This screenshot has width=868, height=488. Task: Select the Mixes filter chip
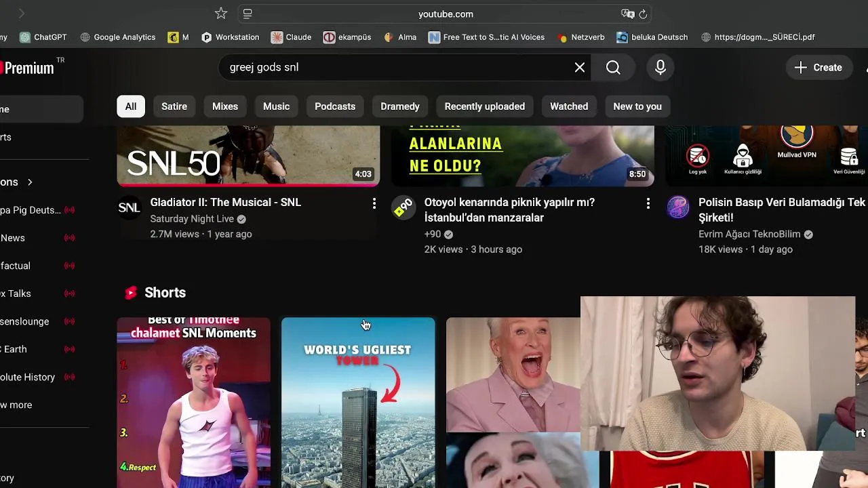click(225, 106)
